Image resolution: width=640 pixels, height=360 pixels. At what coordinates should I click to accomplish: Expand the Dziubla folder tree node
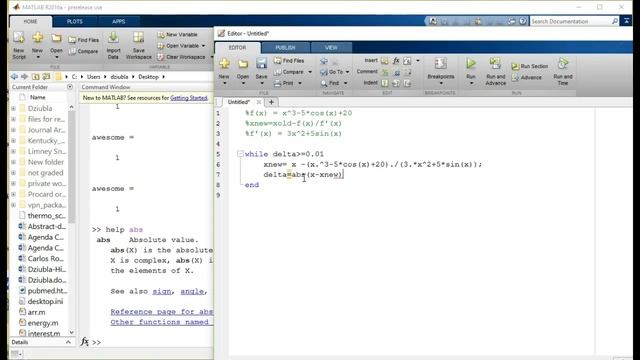(x=13, y=108)
